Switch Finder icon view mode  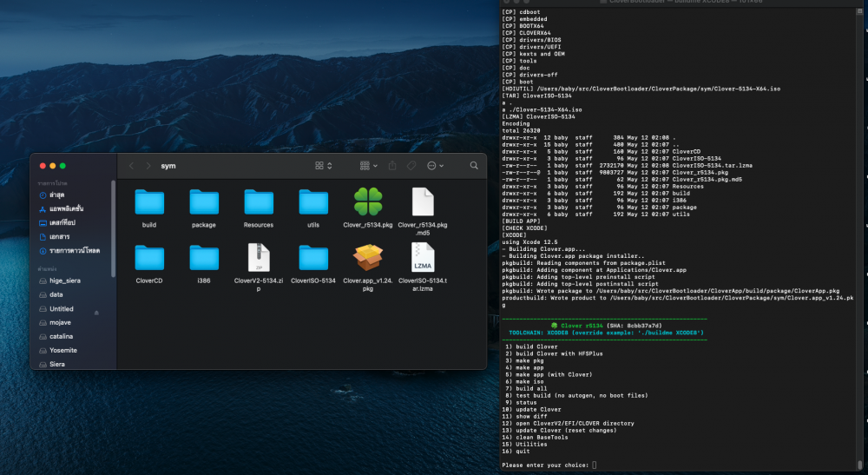[323, 166]
